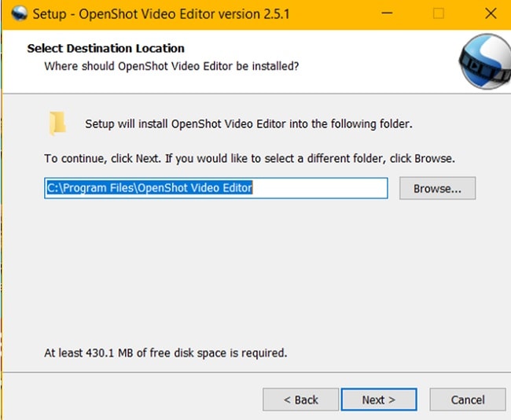
Task: Click the 'To continue, click Next' instruction
Action: click(x=249, y=158)
